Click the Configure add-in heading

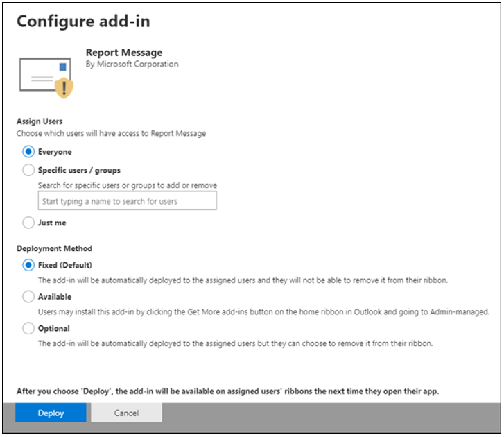83,22
